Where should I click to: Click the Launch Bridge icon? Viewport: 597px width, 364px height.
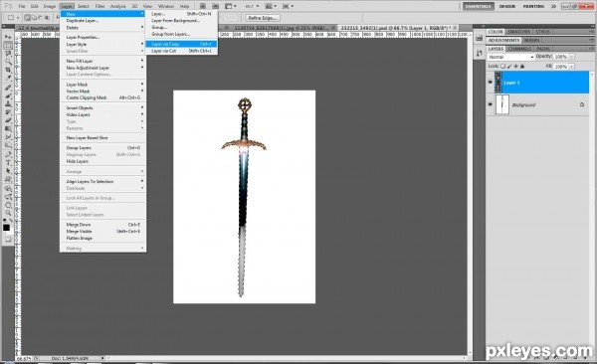tap(203, 6)
